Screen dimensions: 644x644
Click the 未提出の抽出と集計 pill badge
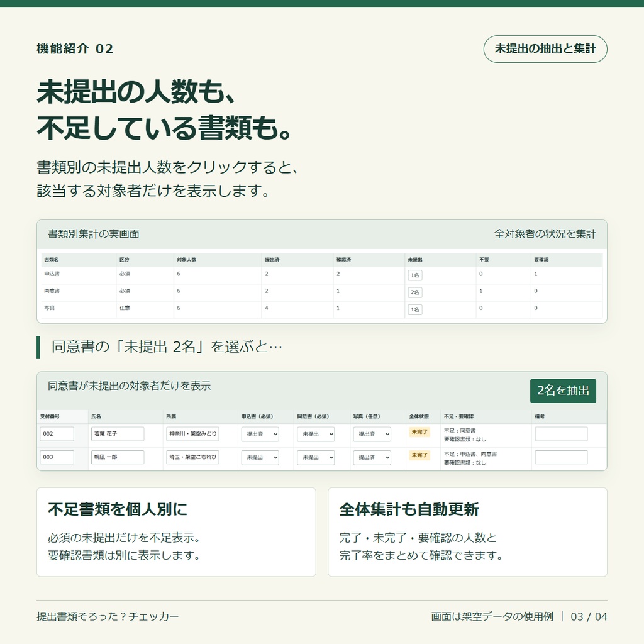(x=545, y=49)
